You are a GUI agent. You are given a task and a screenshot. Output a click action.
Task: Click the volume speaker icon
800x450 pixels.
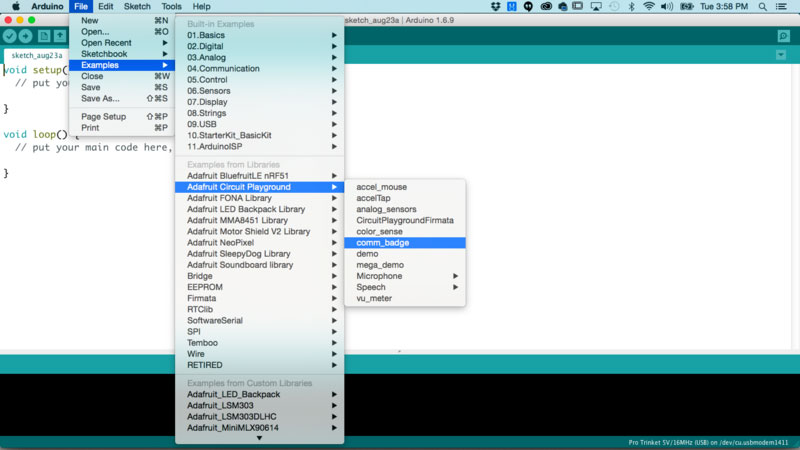[x=667, y=6]
